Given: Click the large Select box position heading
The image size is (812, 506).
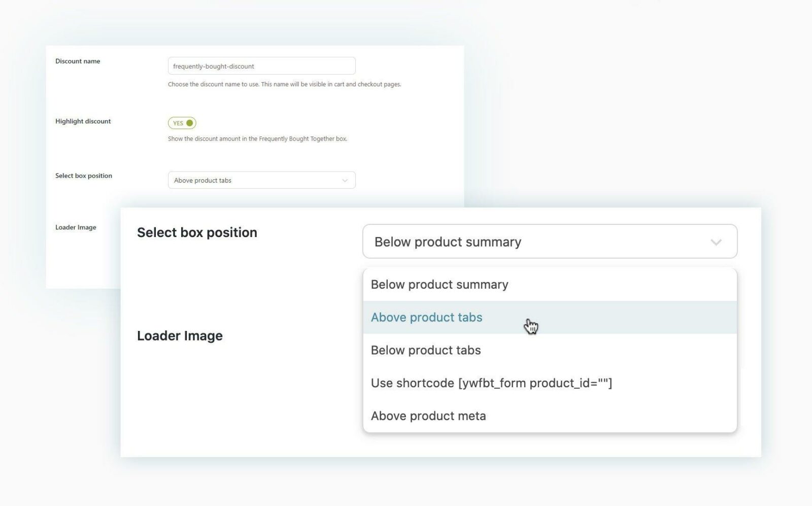Looking at the screenshot, I should tap(197, 232).
